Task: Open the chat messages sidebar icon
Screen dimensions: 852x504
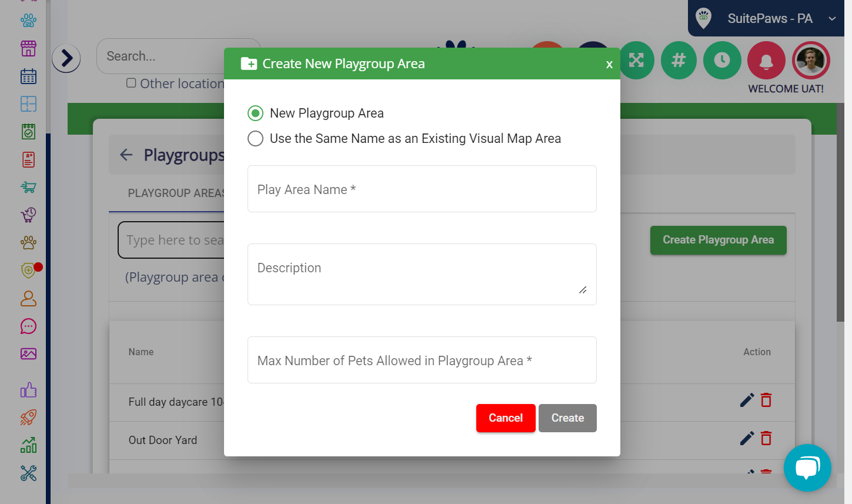Action: [28, 326]
